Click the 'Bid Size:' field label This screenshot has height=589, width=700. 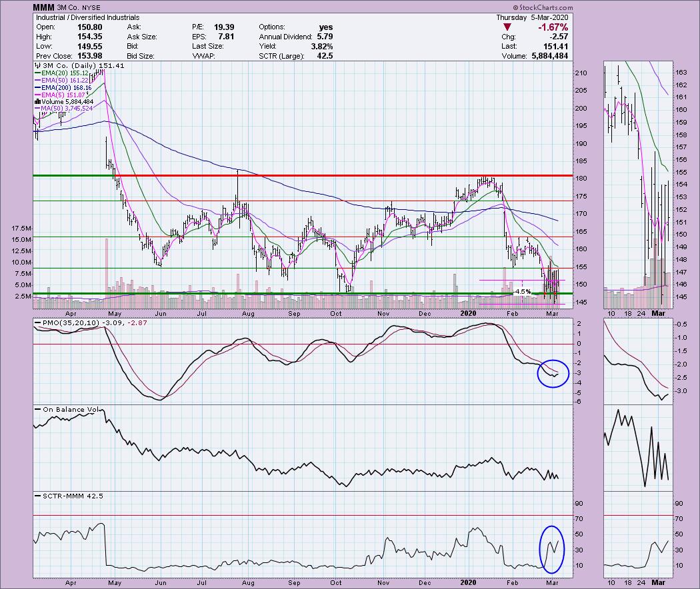141,56
